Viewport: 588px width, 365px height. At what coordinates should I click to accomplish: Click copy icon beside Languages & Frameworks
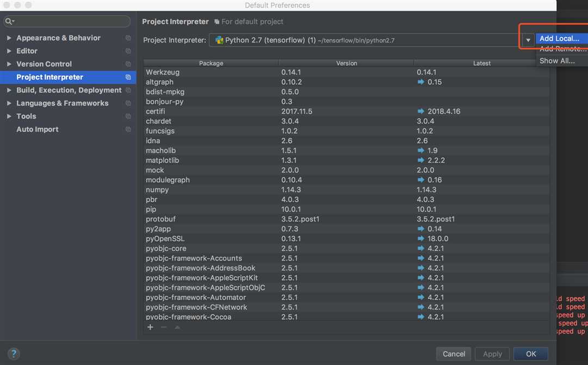coord(128,103)
